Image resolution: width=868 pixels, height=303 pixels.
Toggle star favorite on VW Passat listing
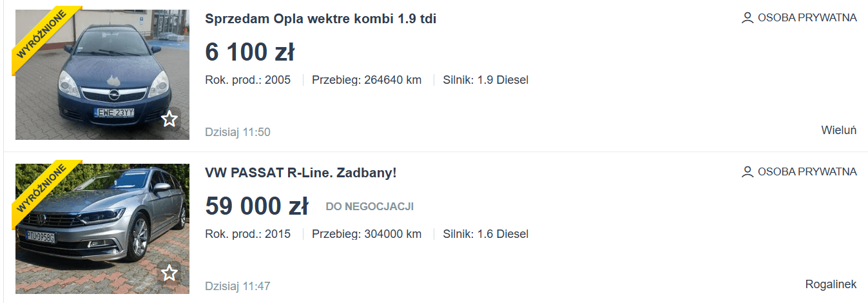click(x=169, y=273)
